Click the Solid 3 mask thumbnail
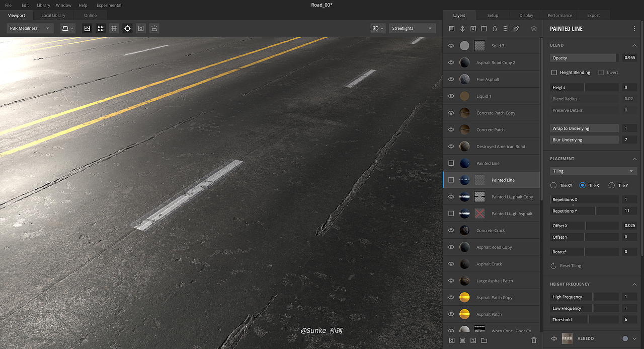Image resolution: width=644 pixels, height=349 pixels. tap(479, 46)
